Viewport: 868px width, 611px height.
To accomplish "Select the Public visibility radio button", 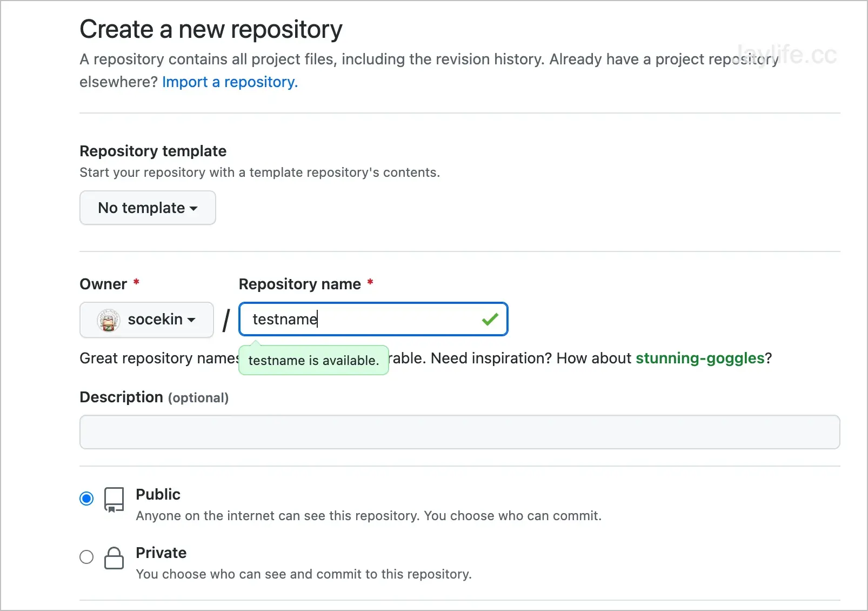I will pyautogui.click(x=86, y=498).
